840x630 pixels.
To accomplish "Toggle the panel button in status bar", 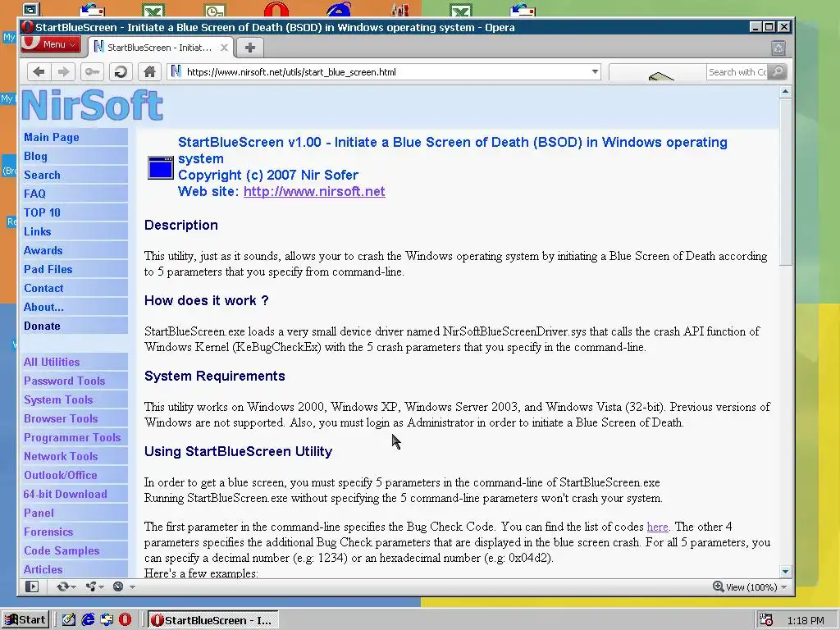I will coord(32,587).
